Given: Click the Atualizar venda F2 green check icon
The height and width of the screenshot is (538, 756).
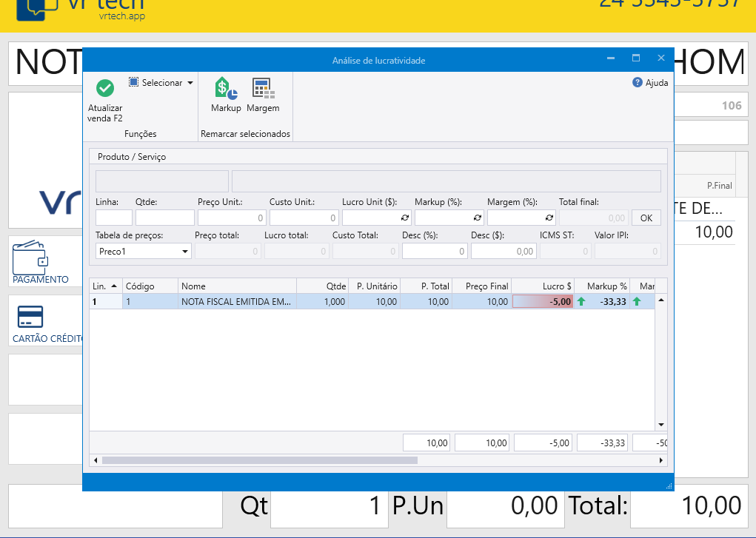Looking at the screenshot, I should [x=105, y=88].
